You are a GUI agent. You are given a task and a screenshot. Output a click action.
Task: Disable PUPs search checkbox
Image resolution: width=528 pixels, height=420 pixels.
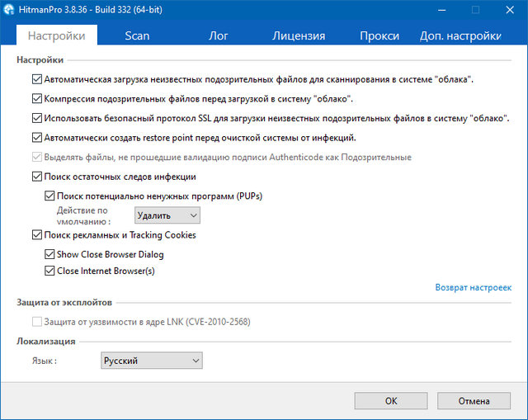[x=49, y=196]
